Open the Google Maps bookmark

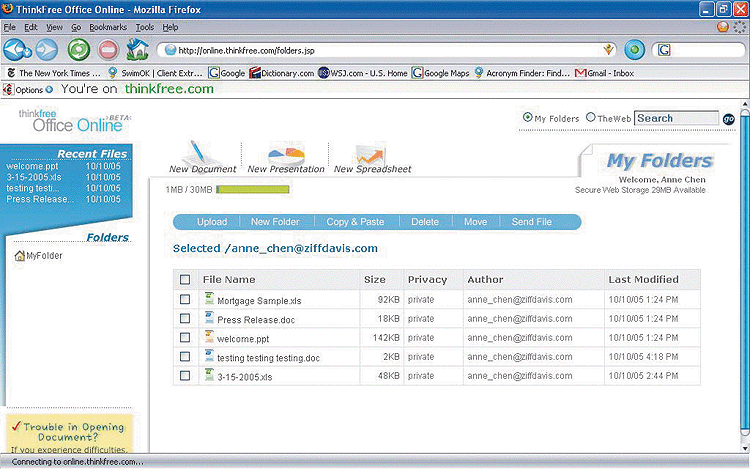click(441, 73)
